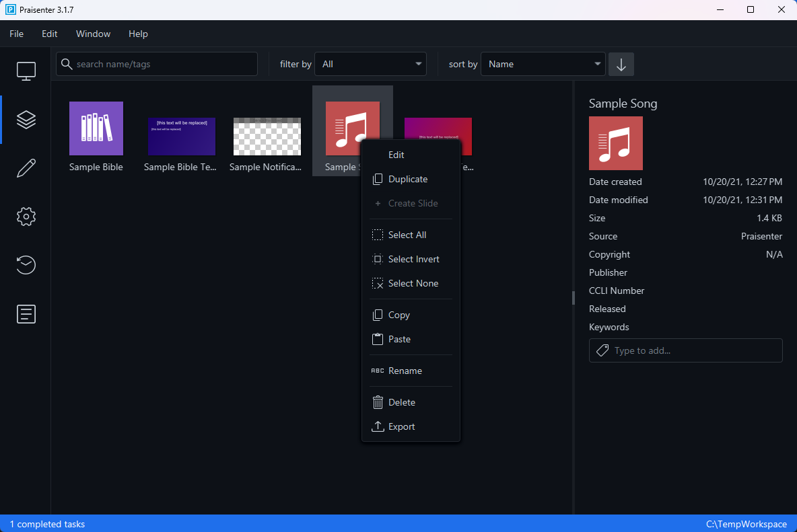The width and height of the screenshot is (797, 532).
Task: Choose Duplicate from the context menu
Action: pos(408,180)
